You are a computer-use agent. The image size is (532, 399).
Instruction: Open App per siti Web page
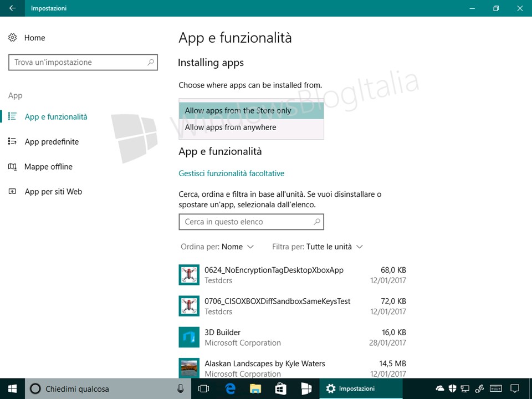(53, 192)
